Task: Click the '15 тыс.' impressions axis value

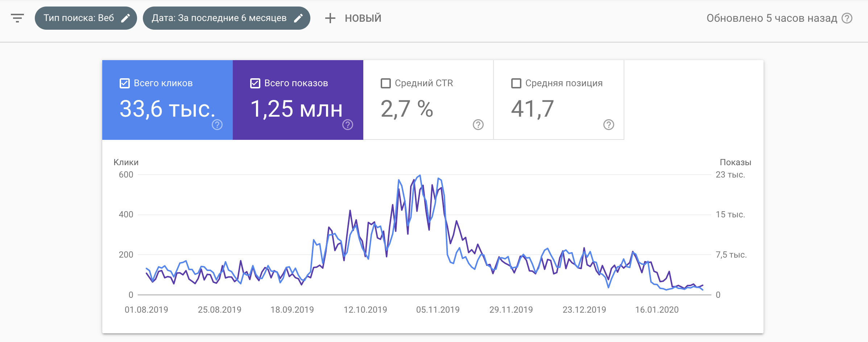Action: (730, 214)
